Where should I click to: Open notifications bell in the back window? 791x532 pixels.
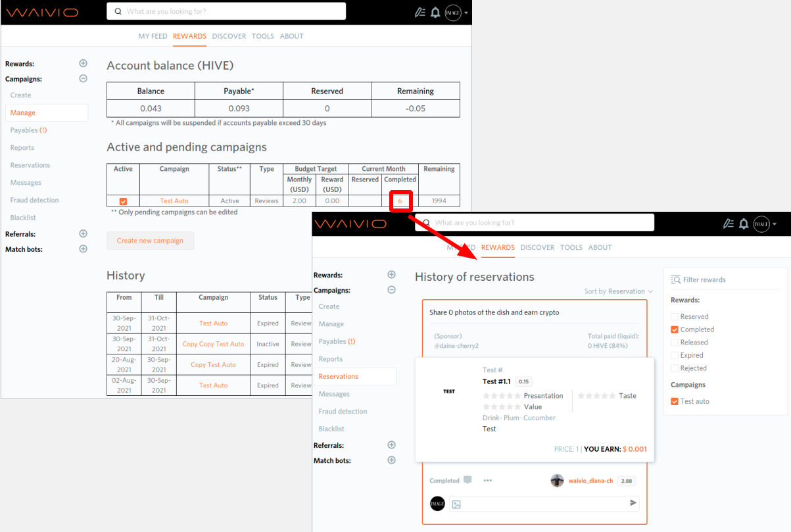pyautogui.click(x=435, y=12)
